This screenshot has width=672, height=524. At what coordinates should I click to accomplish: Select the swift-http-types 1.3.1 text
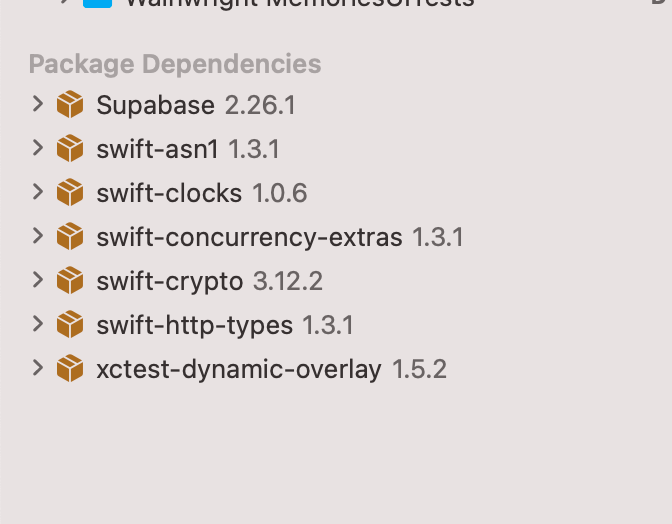tap(225, 326)
